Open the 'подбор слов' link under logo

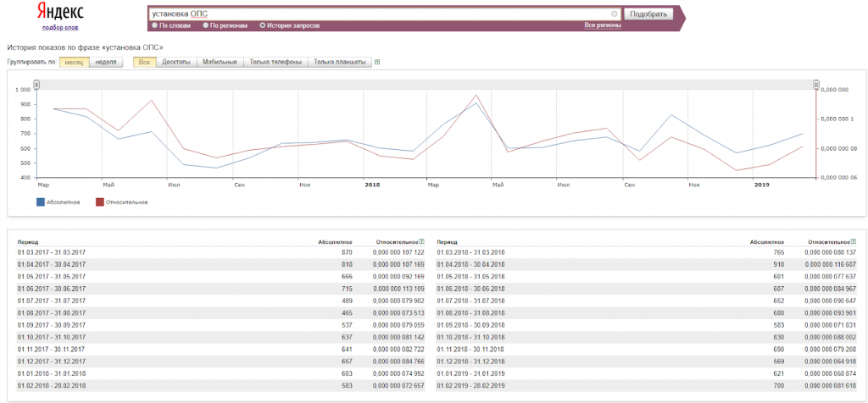click(60, 27)
